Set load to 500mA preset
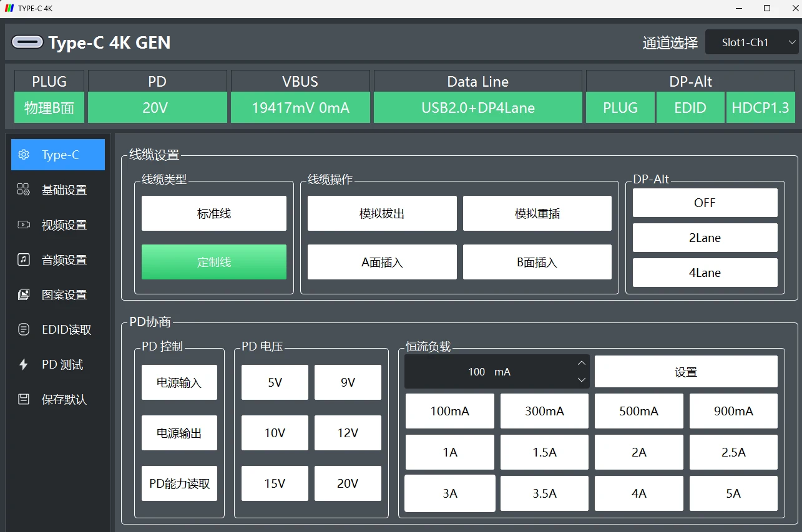This screenshot has width=802, height=532. pos(638,411)
